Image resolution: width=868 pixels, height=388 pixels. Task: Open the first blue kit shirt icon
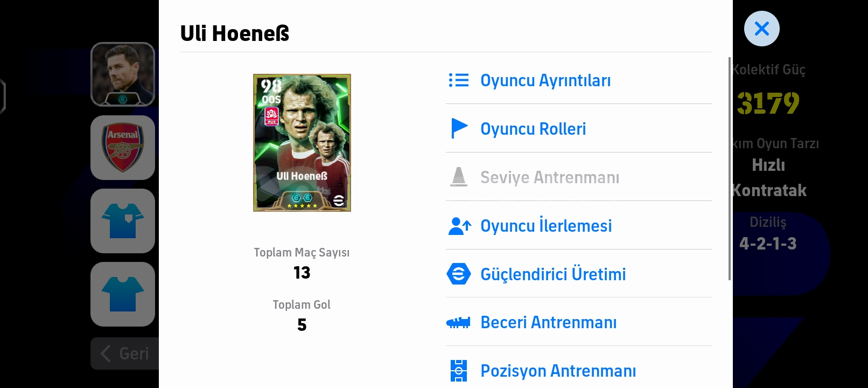(123, 221)
